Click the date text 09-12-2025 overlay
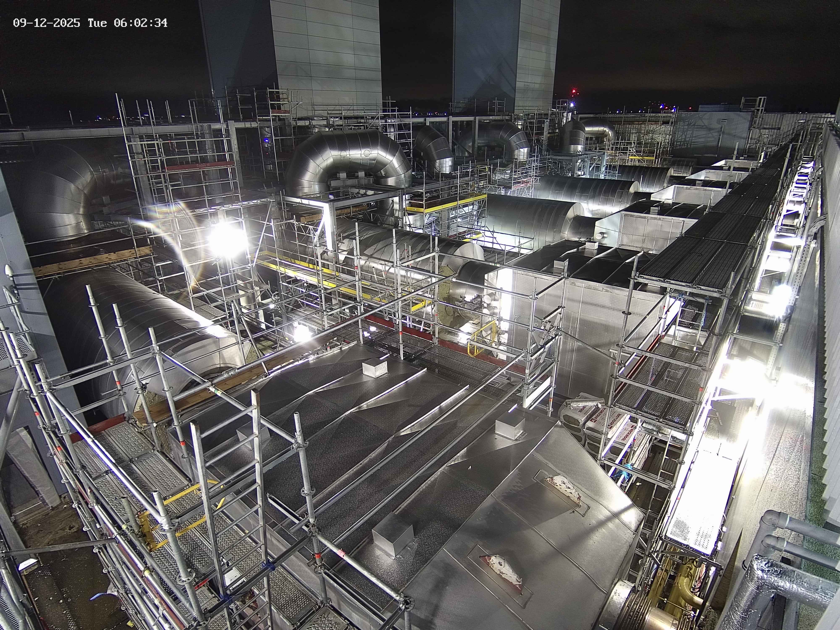Image resolution: width=840 pixels, height=630 pixels. point(46,23)
